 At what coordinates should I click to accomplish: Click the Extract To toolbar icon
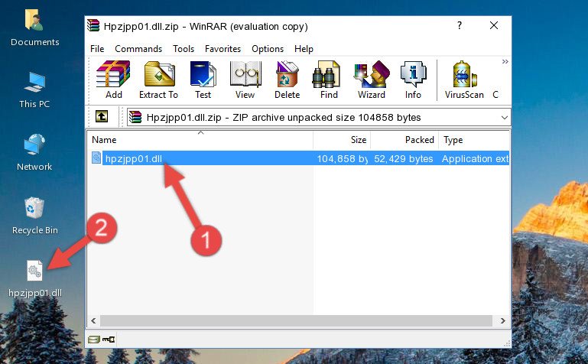(x=158, y=80)
